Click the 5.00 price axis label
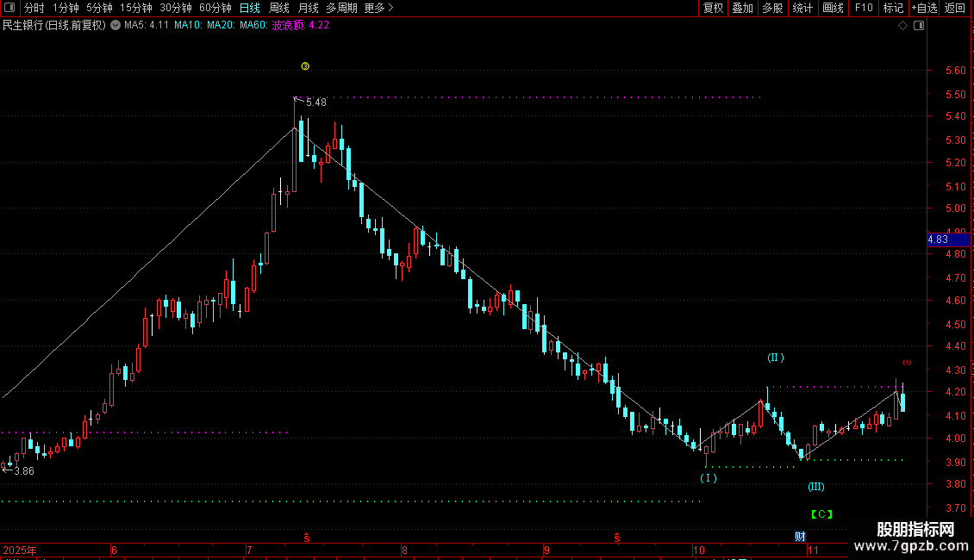This screenshot has height=560, width=974. point(955,208)
